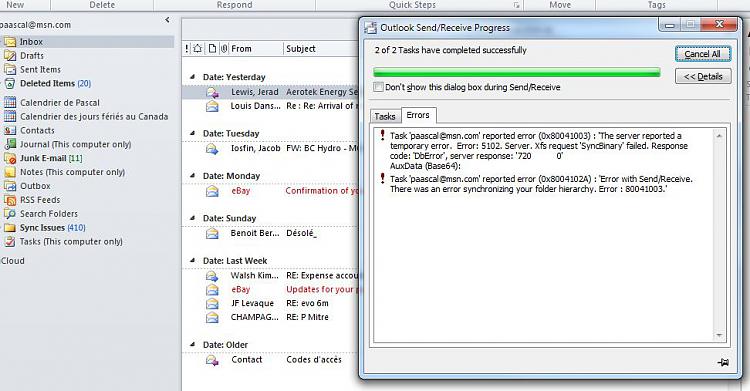Click the Outbox icon
This screenshot has height=391, width=750.
coord(10,186)
